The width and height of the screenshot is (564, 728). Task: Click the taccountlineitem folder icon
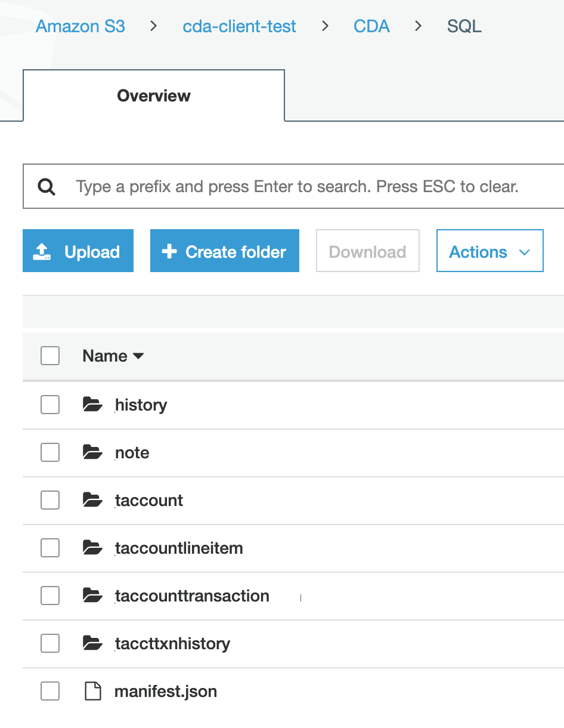point(92,548)
